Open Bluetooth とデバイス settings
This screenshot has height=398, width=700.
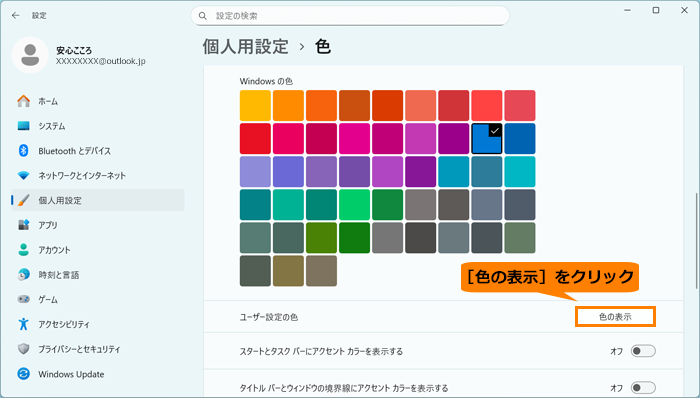click(97, 151)
